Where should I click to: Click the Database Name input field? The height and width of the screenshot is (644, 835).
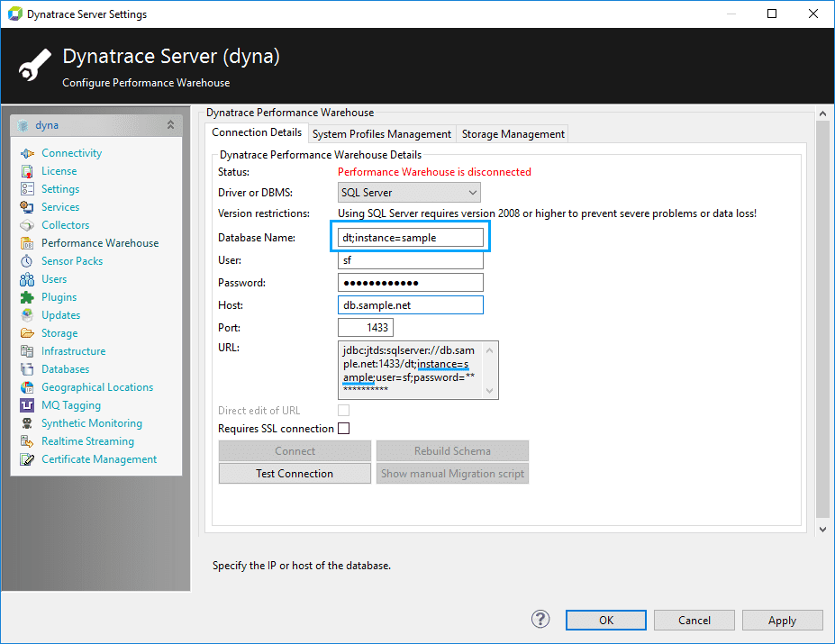(x=411, y=238)
